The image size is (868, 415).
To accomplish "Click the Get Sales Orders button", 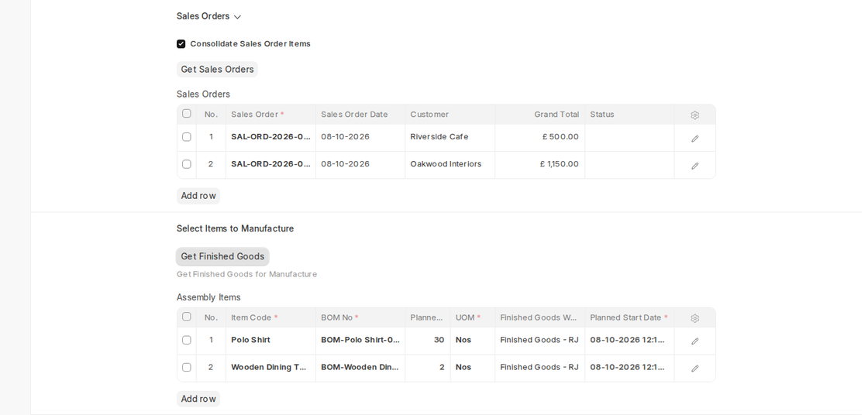I will click(x=217, y=69).
